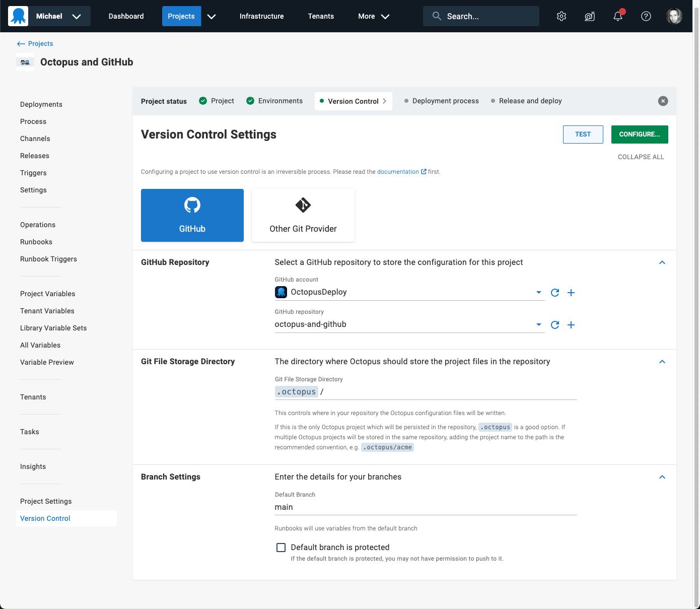Viewport: 700px width, 609px height.
Task: Add a new GitHub repository
Action: click(571, 325)
